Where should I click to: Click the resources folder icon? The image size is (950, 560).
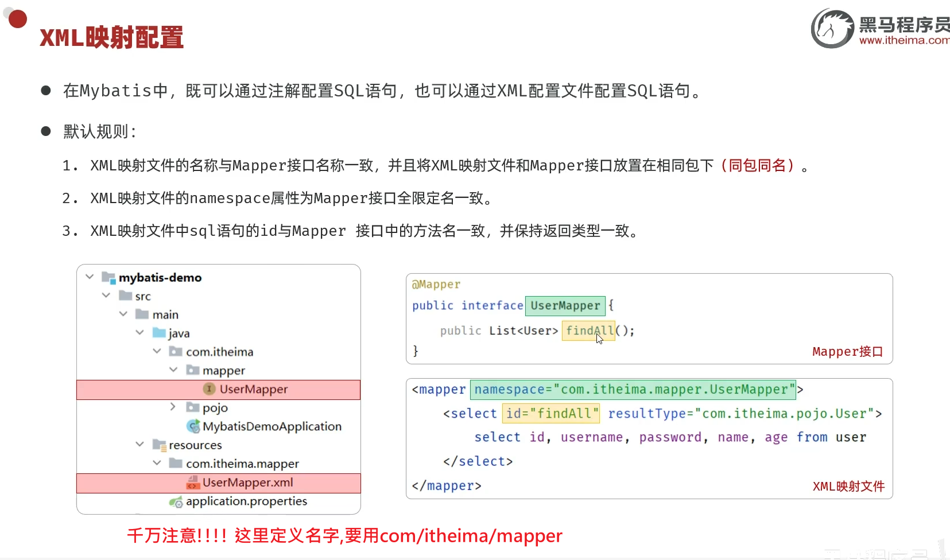(159, 445)
